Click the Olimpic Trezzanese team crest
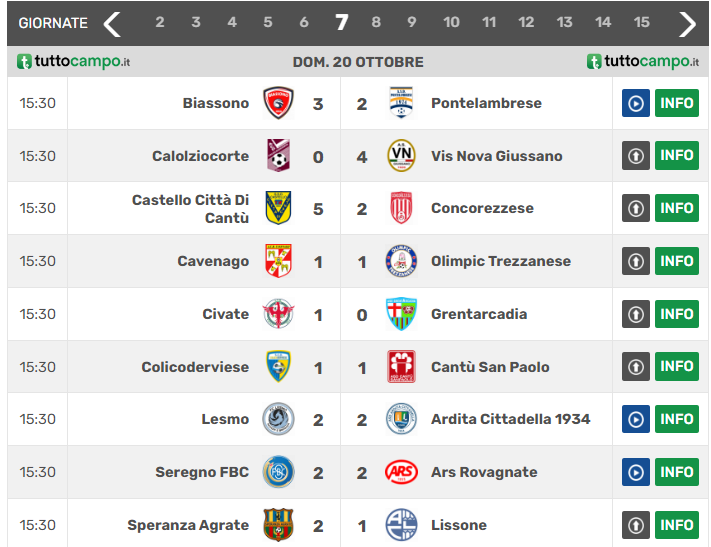The height and width of the screenshot is (547, 711). tap(401, 261)
